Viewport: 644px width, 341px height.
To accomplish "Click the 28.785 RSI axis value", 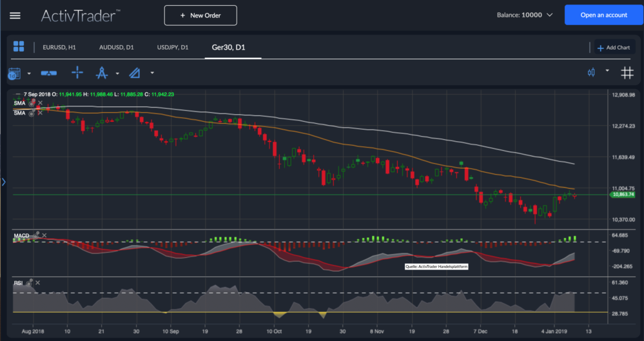I will (x=620, y=313).
